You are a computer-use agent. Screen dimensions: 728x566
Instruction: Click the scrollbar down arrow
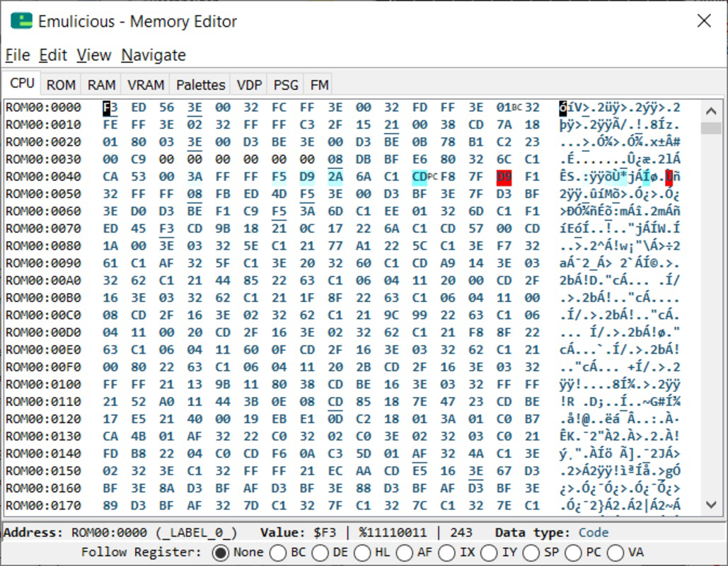click(x=711, y=504)
